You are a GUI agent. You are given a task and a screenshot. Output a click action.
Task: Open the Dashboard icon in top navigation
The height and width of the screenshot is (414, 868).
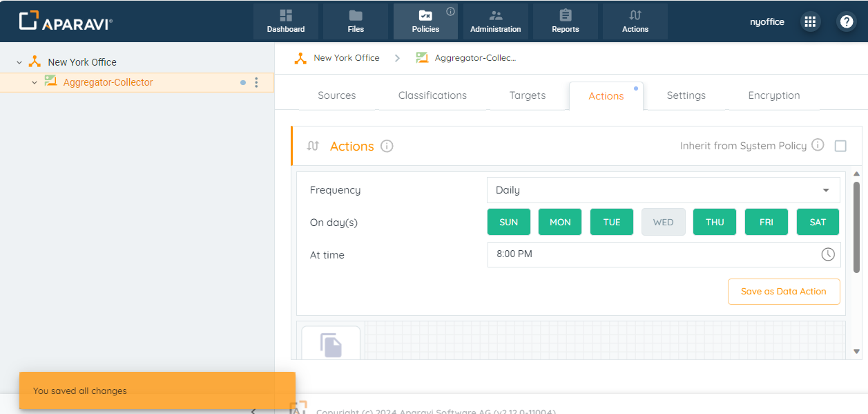tap(285, 16)
